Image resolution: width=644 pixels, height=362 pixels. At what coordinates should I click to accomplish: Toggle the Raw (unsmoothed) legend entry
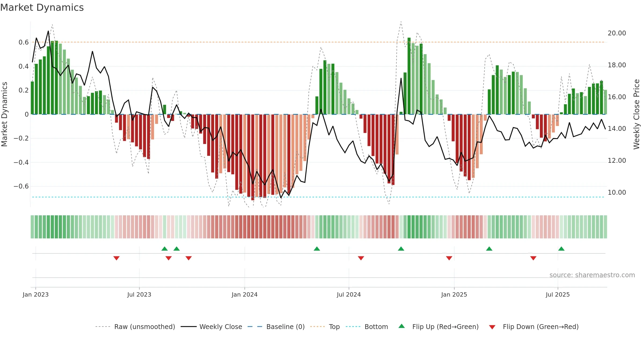click(x=135, y=327)
